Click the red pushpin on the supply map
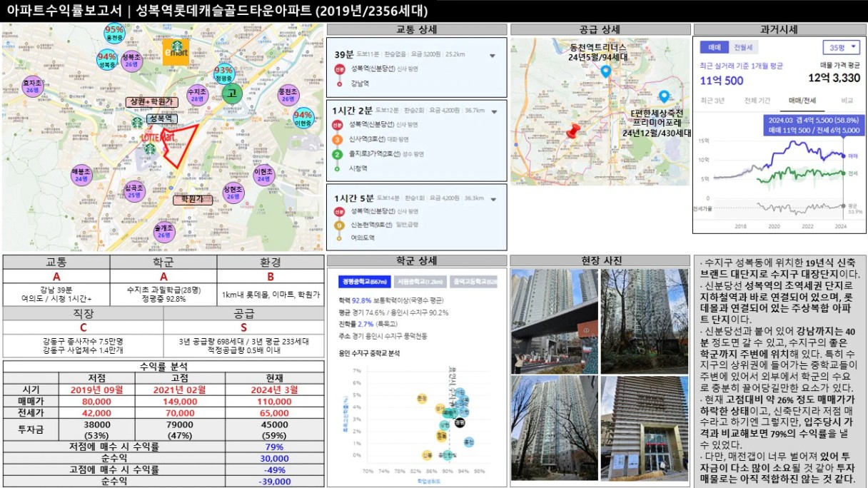The width and height of the screenshot is (868, 488). click(x=572, y=133)
